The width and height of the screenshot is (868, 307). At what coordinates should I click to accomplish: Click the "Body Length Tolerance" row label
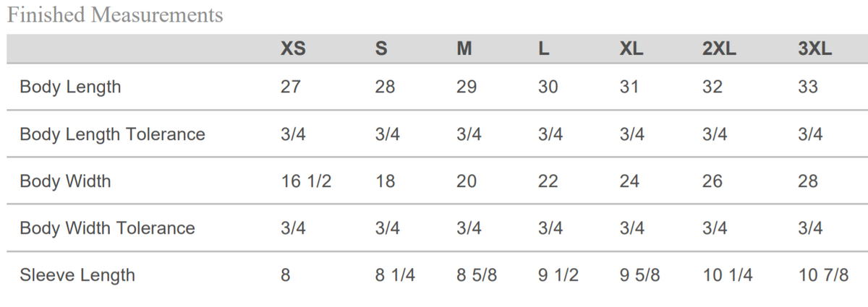click(112, 134)
